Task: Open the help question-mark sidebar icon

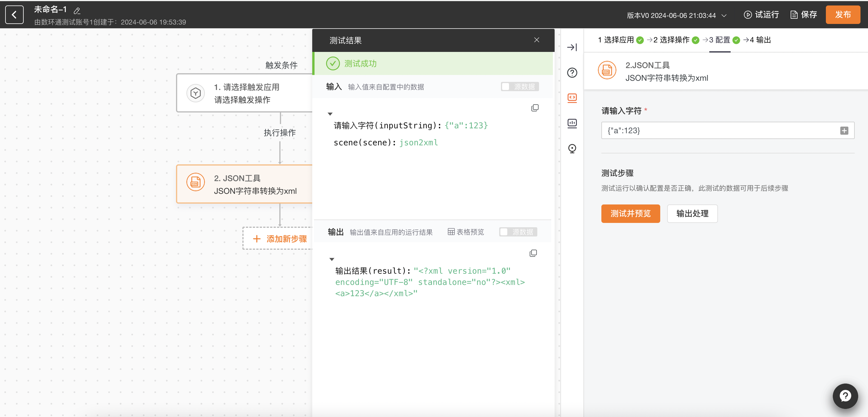Action: point(572,73)
